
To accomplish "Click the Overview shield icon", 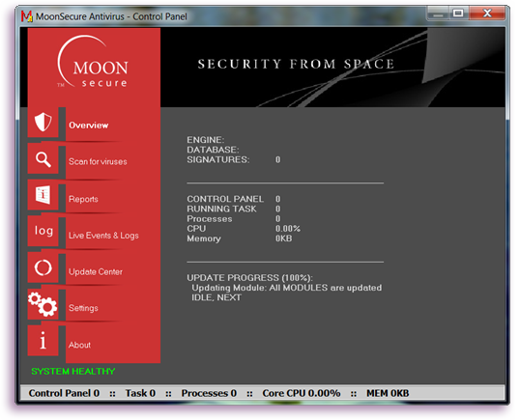I will click(43, 123).
